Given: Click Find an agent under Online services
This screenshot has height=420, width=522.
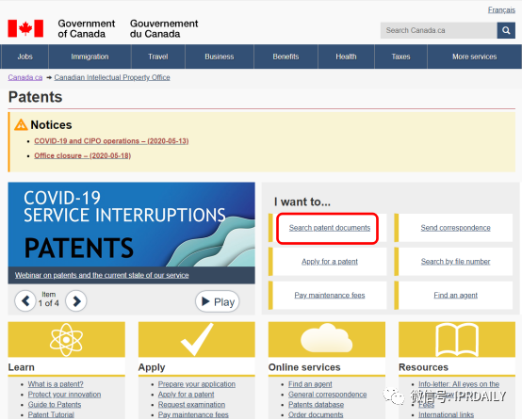Looking at the screenshot, I should [x=310, y=384].
